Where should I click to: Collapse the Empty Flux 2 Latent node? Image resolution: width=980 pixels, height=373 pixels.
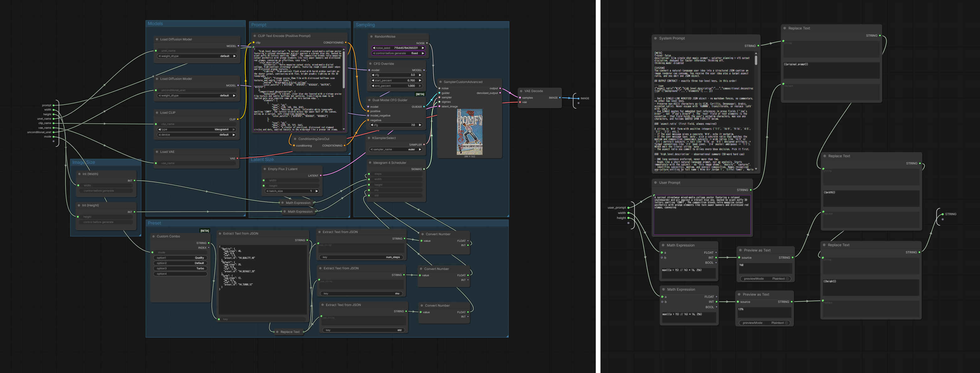(x=265, y=169)
